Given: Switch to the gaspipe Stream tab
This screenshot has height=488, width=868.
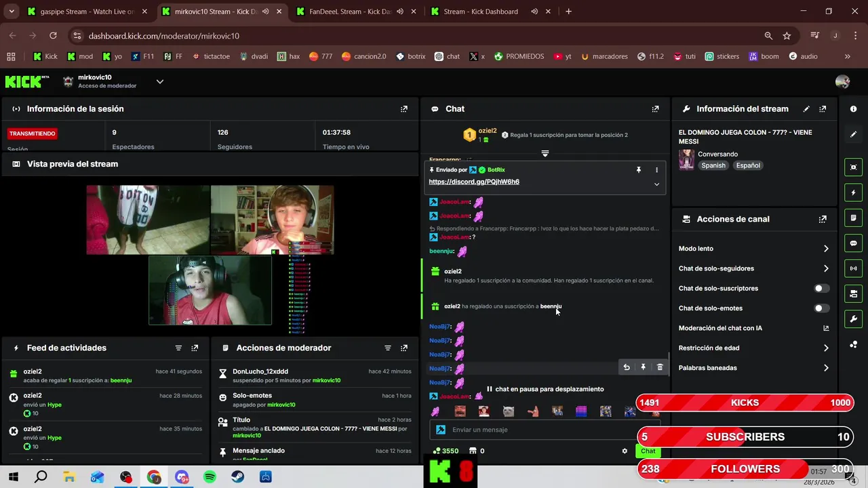Looking at the screenshot, I should click(x=85, y=12).
